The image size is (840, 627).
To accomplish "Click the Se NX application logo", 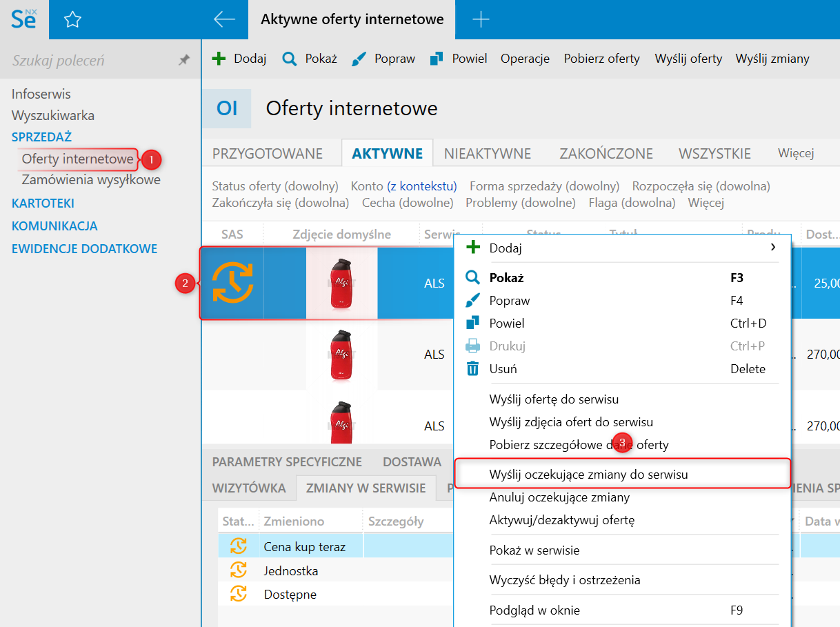I will [24, 19].
